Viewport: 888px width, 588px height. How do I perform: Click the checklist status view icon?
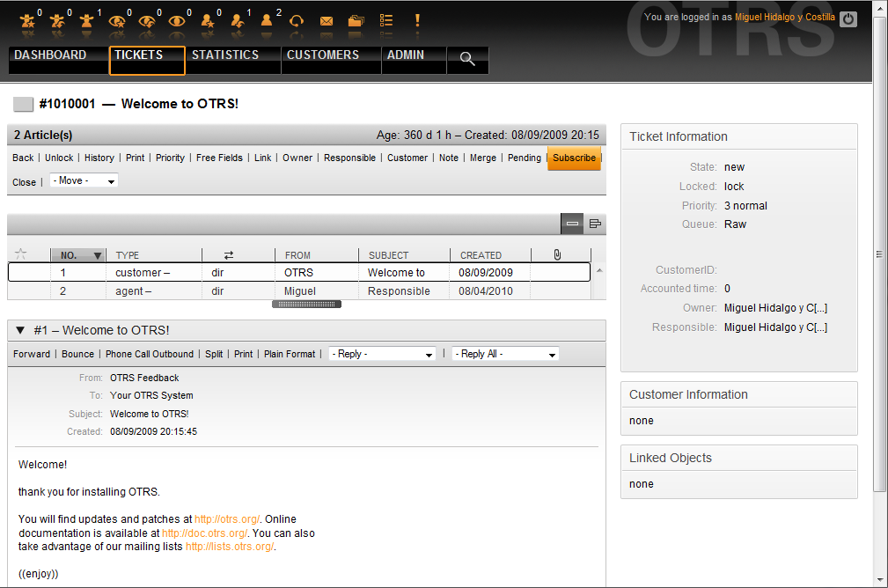pyautogui.click(x=386, y=20)
